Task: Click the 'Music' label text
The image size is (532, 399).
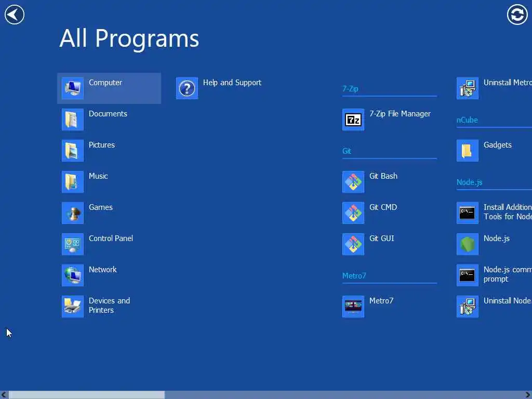Action: 98,176
